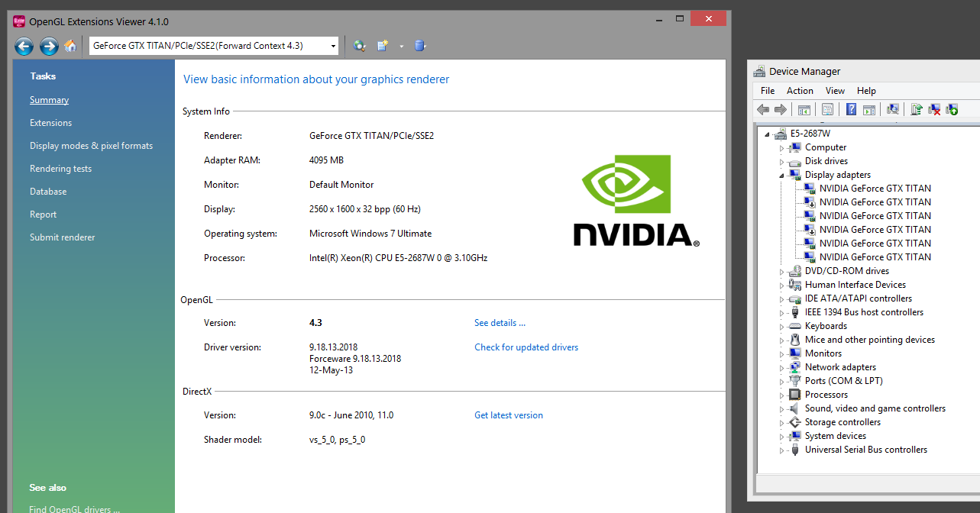Open the View menu in Device Manager
980x513 pixels.
click(835, 91)
